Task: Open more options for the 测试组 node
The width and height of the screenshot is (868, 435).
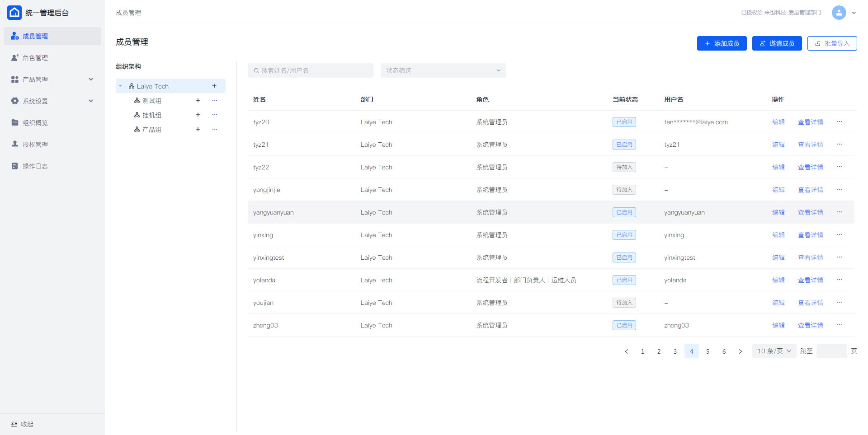Action: click(x=215, y=100)
